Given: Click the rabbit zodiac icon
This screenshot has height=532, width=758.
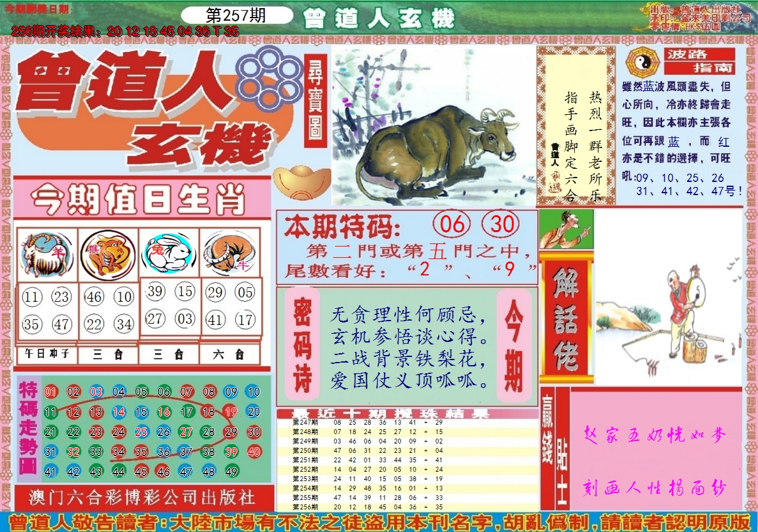Looking at the screenshot, I should [x=169, y=254].
